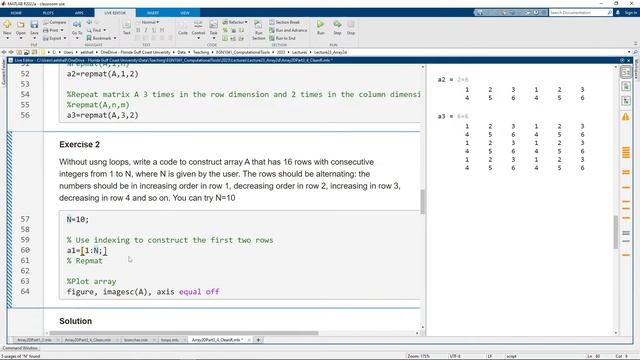Click back arrow in address bar

(x=4, y=52)
